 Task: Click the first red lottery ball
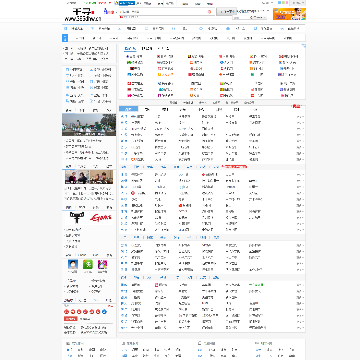66,312
